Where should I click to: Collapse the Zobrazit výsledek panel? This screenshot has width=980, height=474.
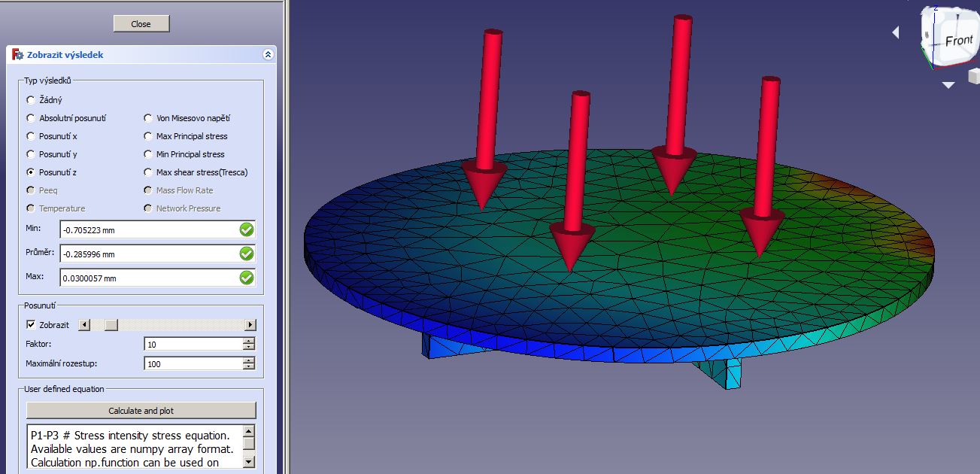click(268, 55)
